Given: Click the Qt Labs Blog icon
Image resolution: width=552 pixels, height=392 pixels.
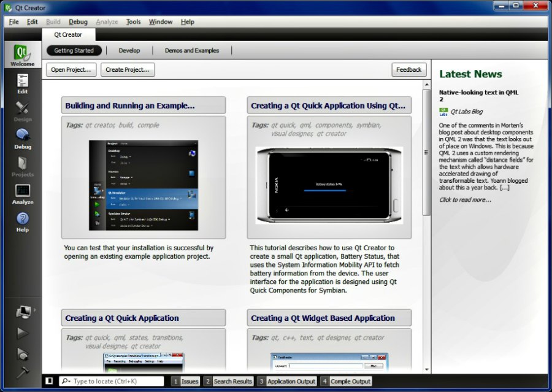Looking at the screenshot, I should [443, 112].
